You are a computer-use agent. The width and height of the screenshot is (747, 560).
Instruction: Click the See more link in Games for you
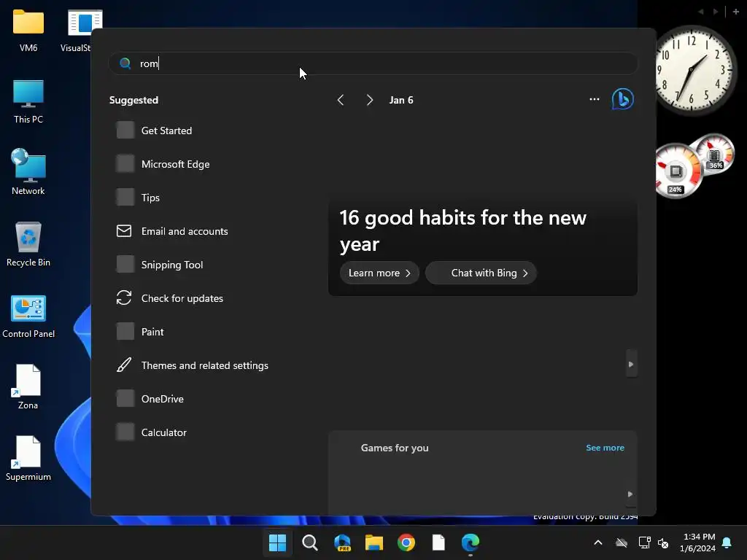click(605, 448)
